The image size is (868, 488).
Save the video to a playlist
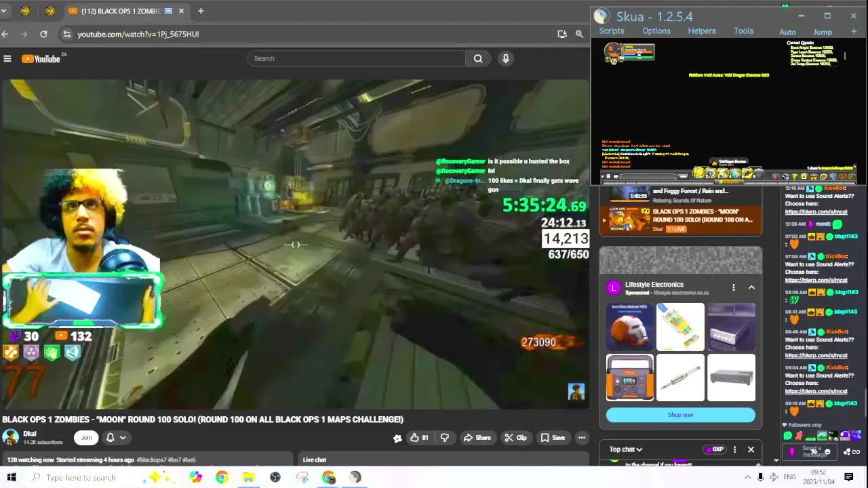(553, 438)
